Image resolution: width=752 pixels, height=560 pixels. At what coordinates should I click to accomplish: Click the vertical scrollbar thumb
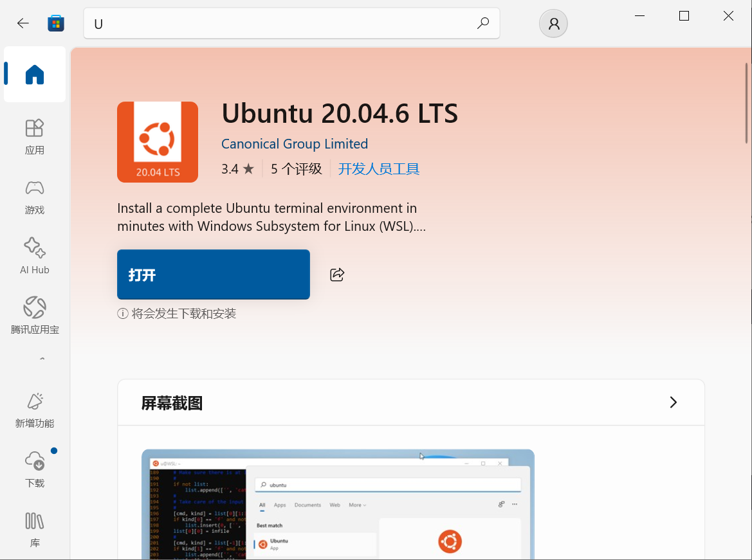(x=747, y=103)
